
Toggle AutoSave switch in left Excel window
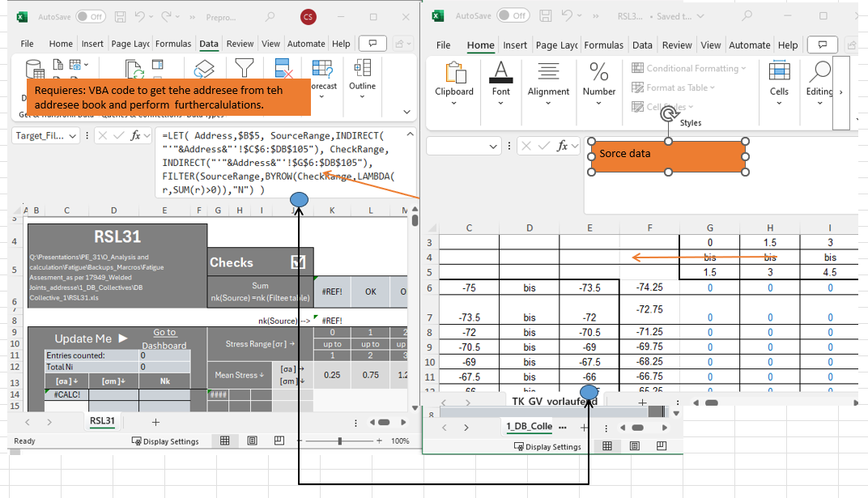click(x=90, y=16)
